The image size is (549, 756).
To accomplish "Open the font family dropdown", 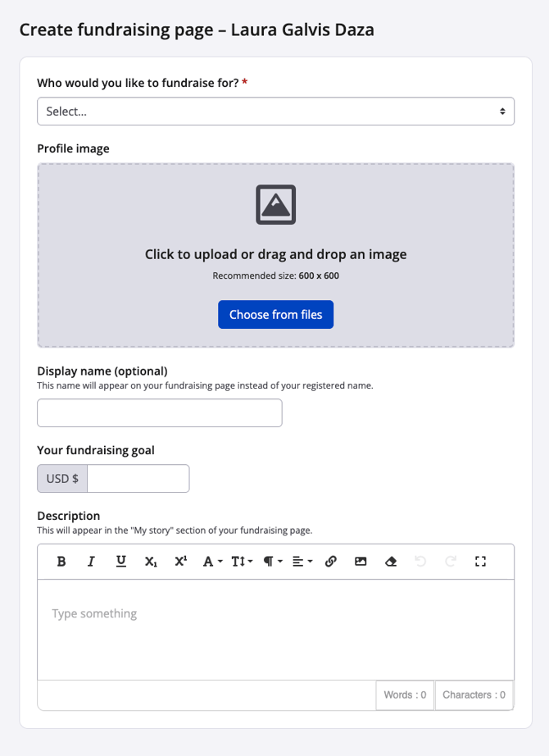I will [212, 561].
